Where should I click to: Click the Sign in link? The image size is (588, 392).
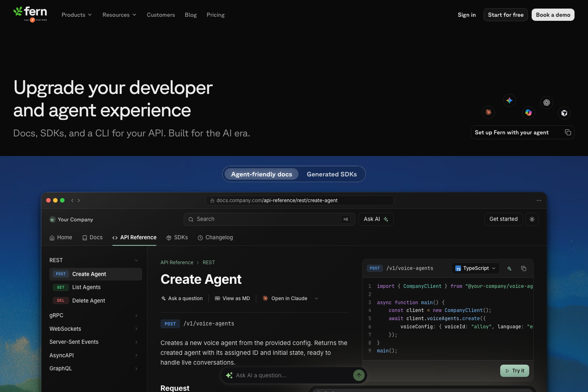pos(467,15)
